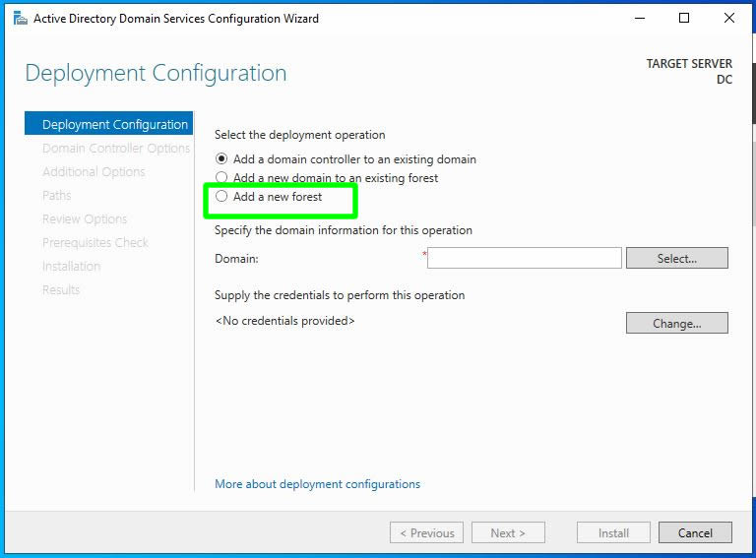Screen dimensions: 756x558
Task: Open 'More about deployment configurations' link
Action: pyautogui.click(x=317, y=484)
